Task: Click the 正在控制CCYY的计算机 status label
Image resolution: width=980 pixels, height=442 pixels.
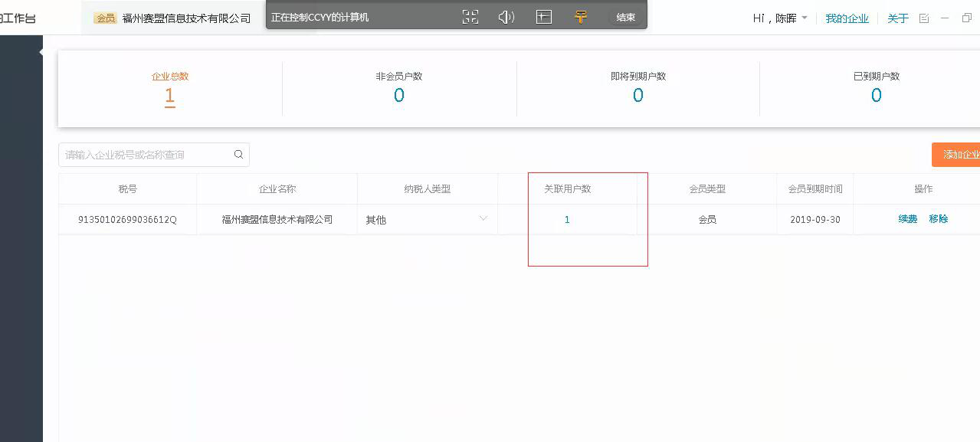Action: (x=320, y=17)
